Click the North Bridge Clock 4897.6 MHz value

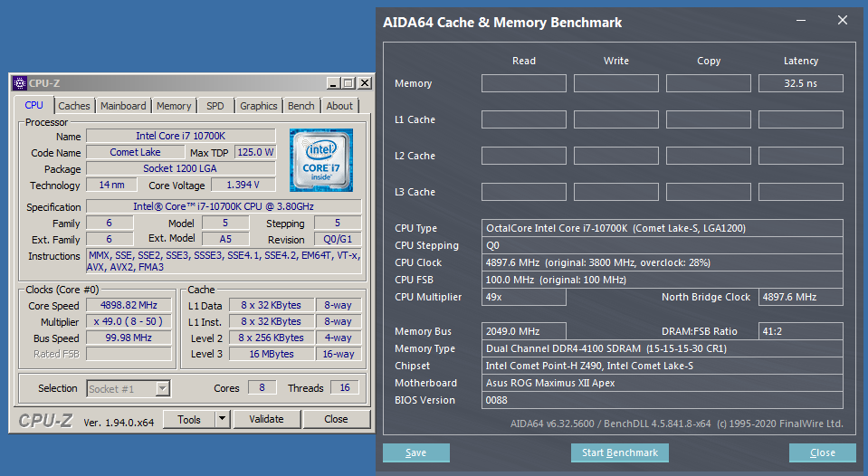pos(800,297)
